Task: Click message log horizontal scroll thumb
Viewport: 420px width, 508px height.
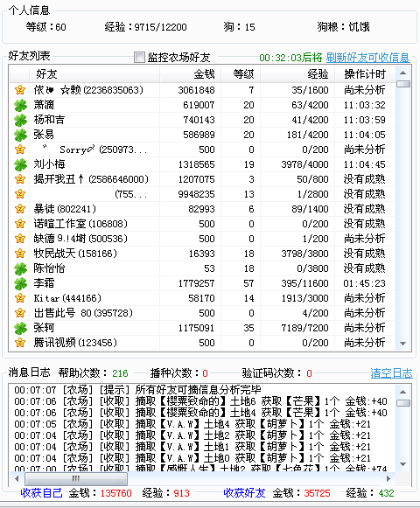Action: [x=76, y=478]
